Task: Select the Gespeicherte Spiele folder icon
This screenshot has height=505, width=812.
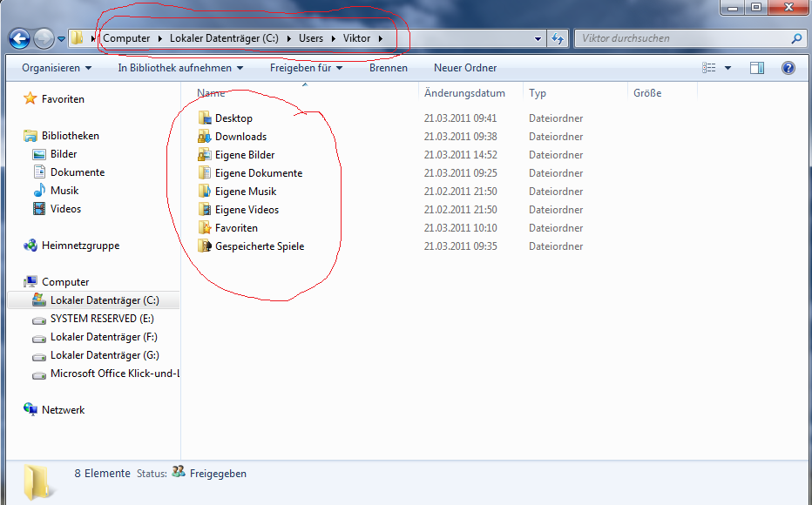Action: (204, 246)
